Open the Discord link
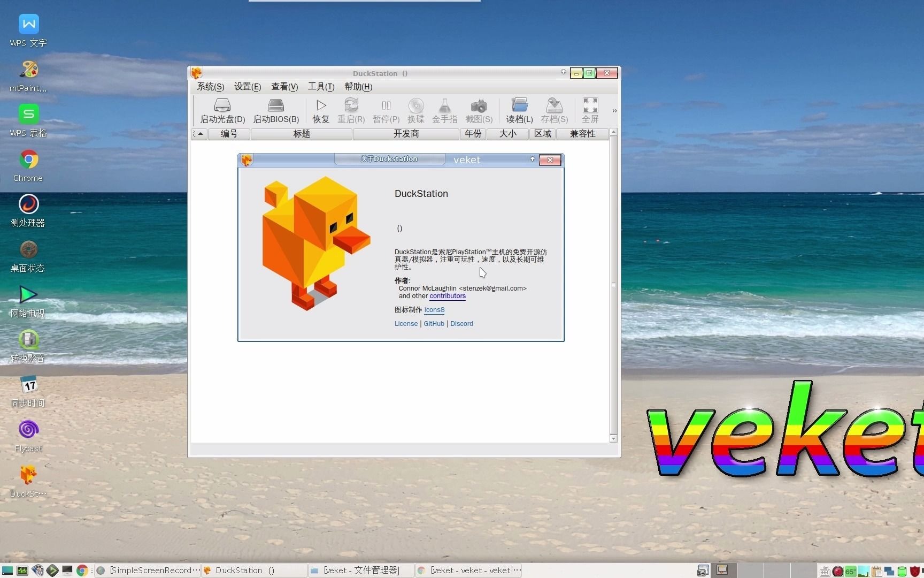924x578 pixels. click(x=461, y=324)
